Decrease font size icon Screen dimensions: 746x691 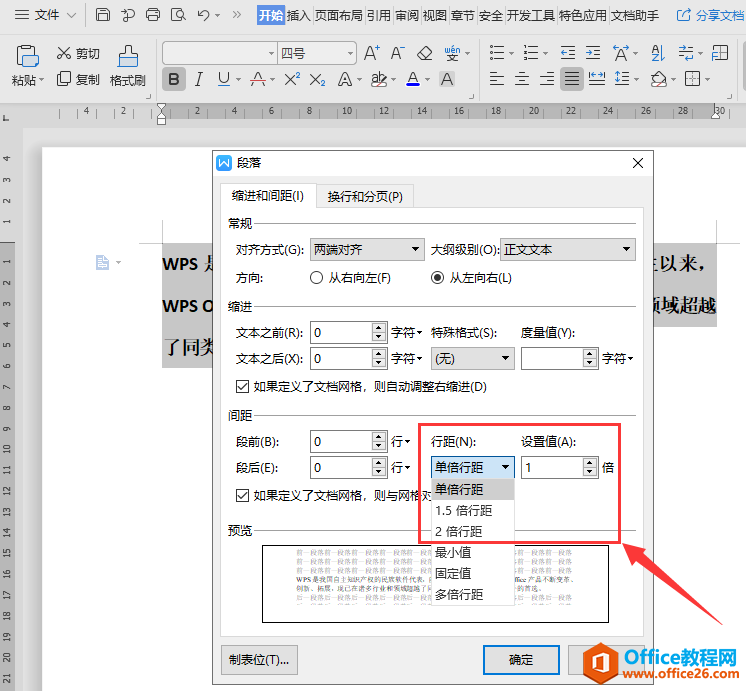click(x=397, y=53)
